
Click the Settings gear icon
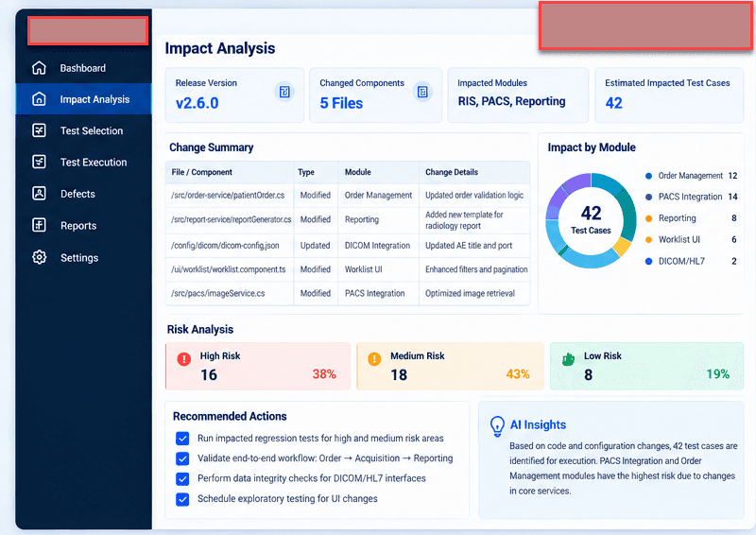[39, 257]
